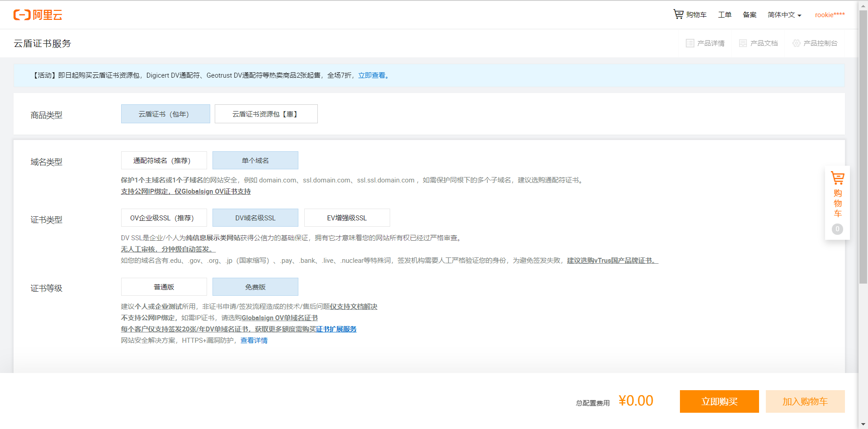Click the 无人工审核，分钟级自动签发 text
Image resolution: width=868 pixels, height=429 pixels.
(x=168, y=249)
